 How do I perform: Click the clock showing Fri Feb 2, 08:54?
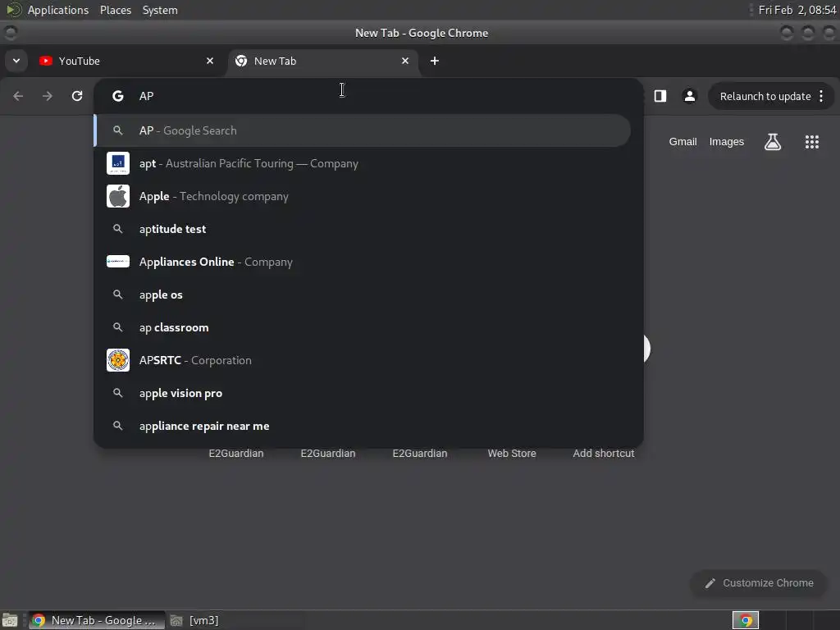tap(797, 10)
